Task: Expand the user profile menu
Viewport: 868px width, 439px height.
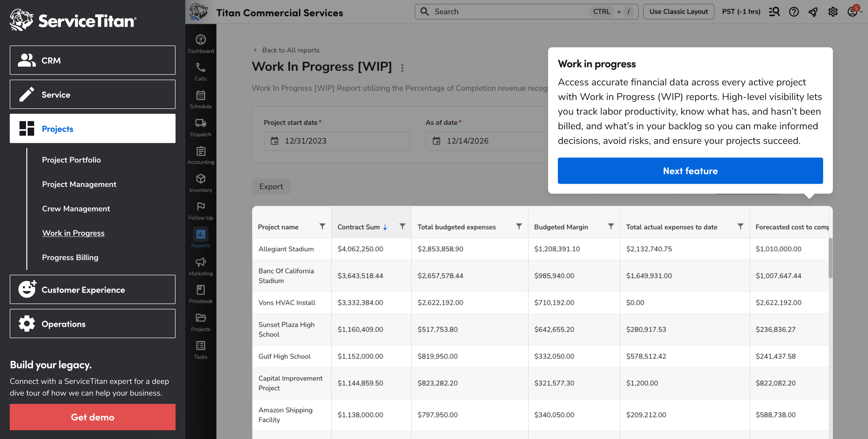Action: (853, 12)
